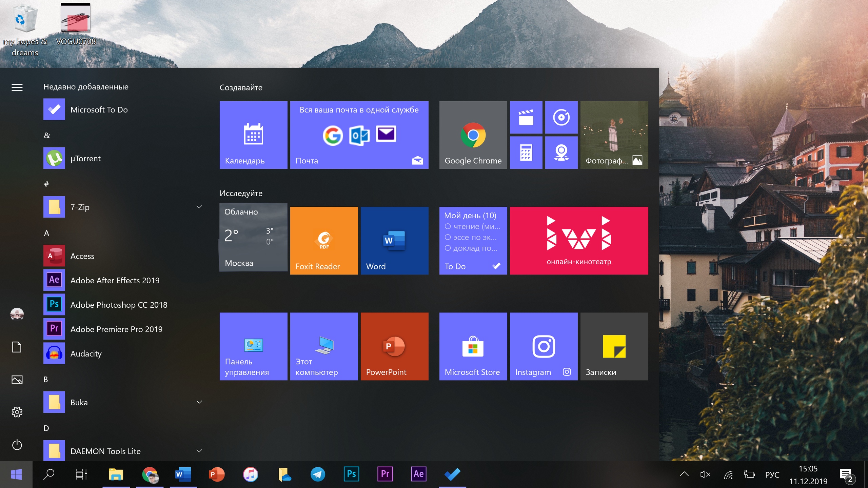868x488 pixels.
Task: Show hidden tray icons
Action: 684,474
